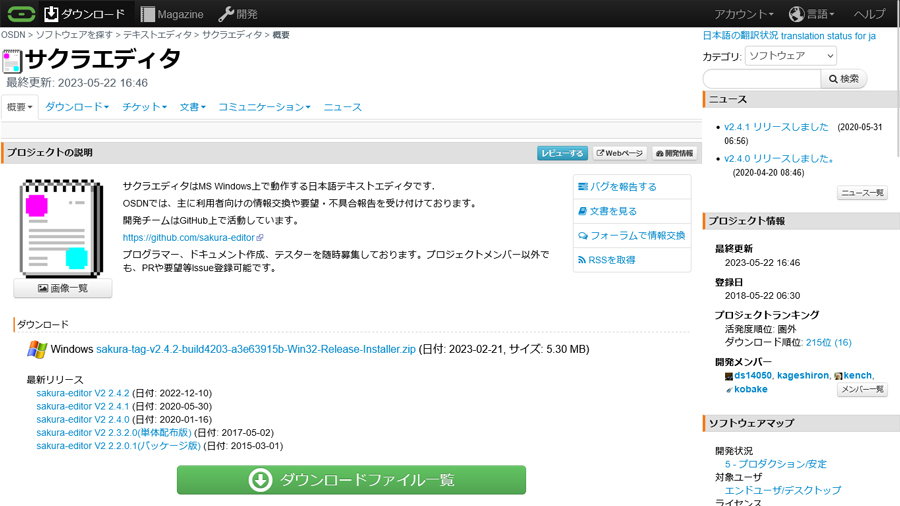Open the Magazine section in top bar
Screen dimensions: 900x506
click(x=171, y=14)
